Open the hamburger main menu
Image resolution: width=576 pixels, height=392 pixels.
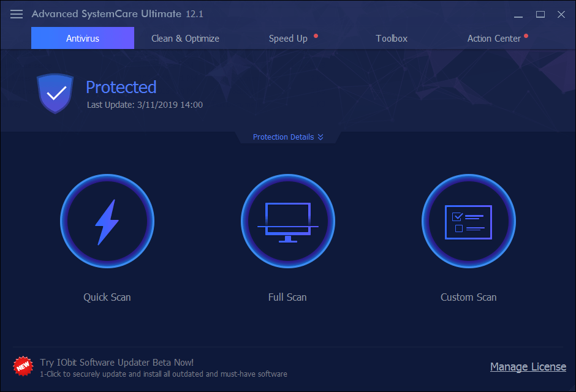[17, 13]
